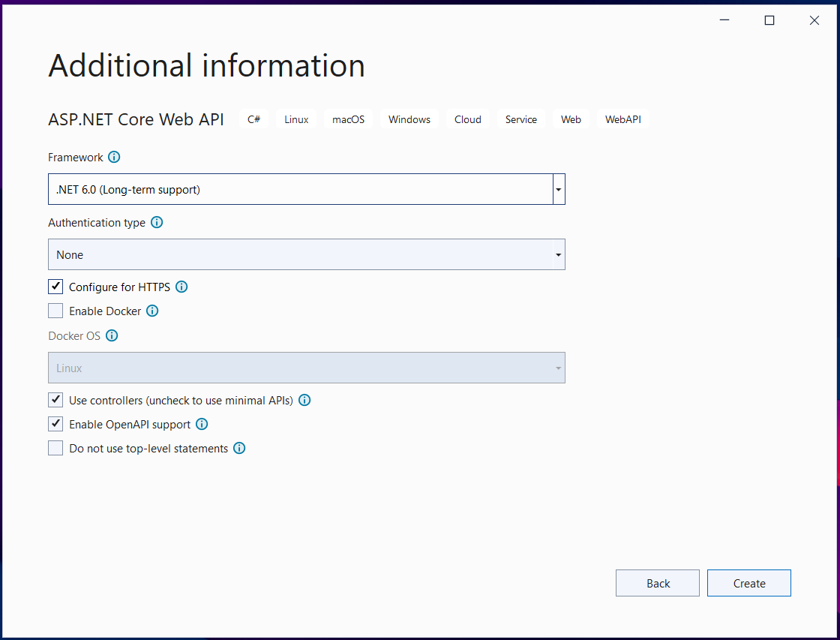The height and width of the screenshot is (640, 840).
Task: Check Do not use top-level statements
Action: pyautogui.click(x=55, y=448)
